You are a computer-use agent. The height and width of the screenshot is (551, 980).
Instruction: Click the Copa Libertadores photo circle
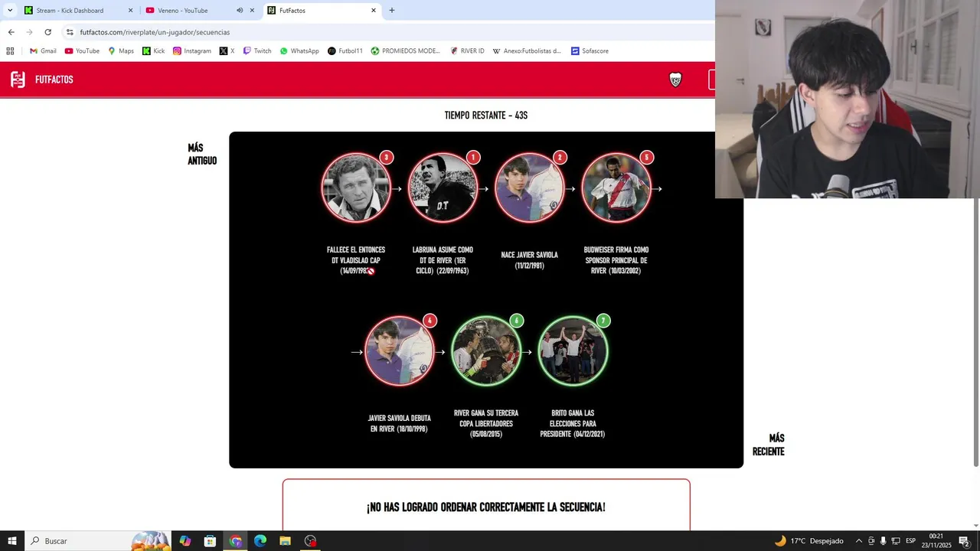coord(486,352)
